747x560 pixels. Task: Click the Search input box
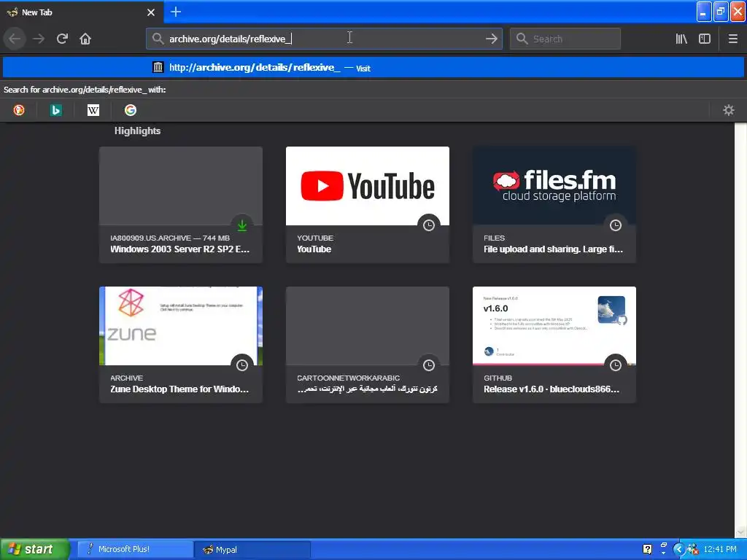pyautogui.click(x=565, y=39)
